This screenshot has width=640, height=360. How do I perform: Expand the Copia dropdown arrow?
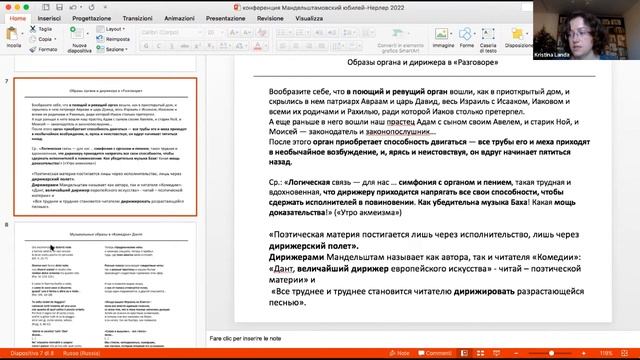coord(55,39)
